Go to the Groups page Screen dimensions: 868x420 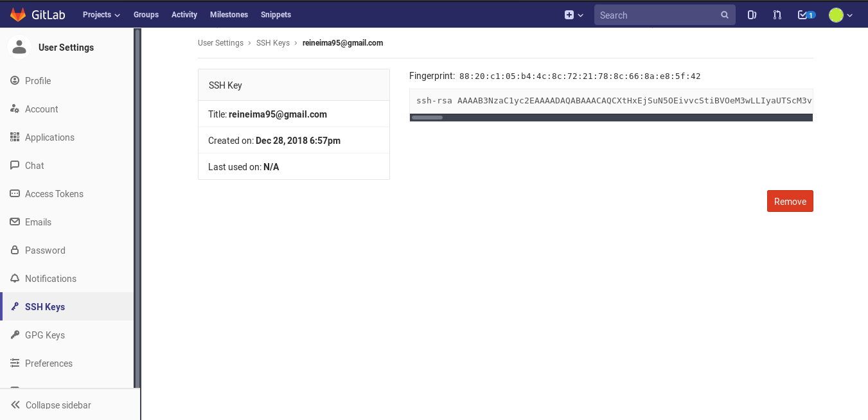(x=146, y=14)
